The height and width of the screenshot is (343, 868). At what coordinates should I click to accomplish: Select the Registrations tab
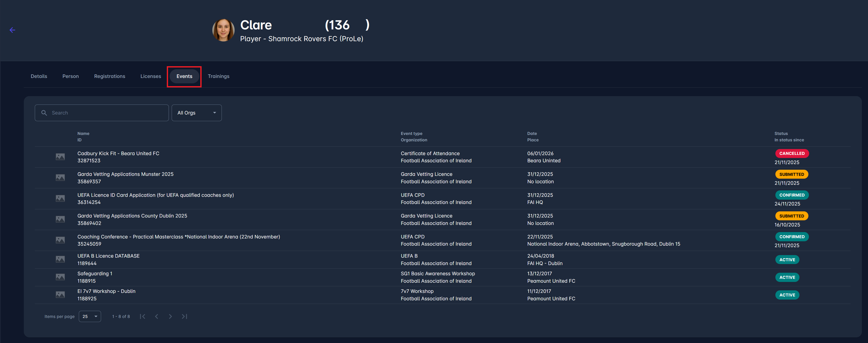point(109,76)
